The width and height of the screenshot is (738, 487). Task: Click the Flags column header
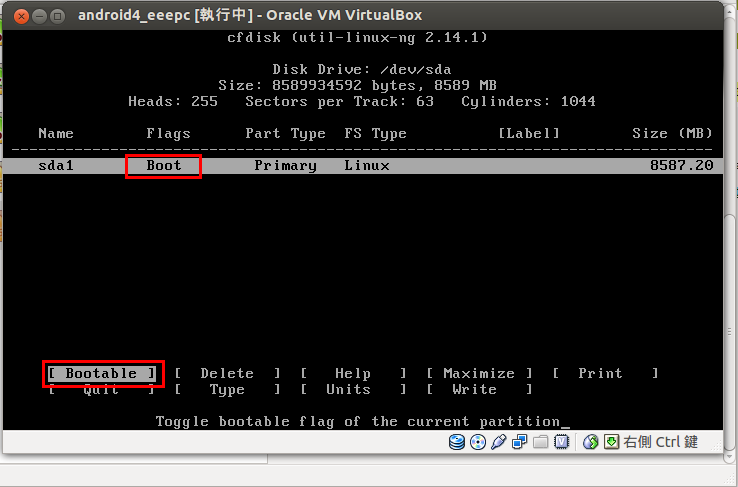point(168,134)
